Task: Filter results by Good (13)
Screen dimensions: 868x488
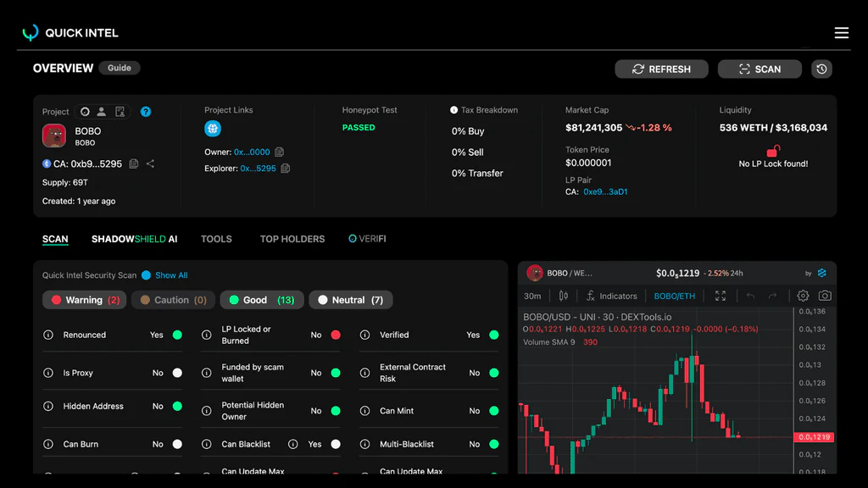Action: tap(261, 299)
